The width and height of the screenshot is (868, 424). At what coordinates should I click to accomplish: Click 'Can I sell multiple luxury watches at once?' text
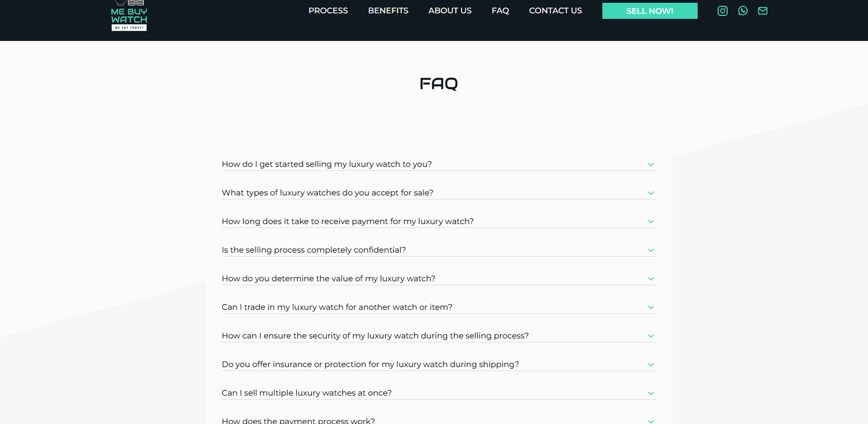(306, 393)
